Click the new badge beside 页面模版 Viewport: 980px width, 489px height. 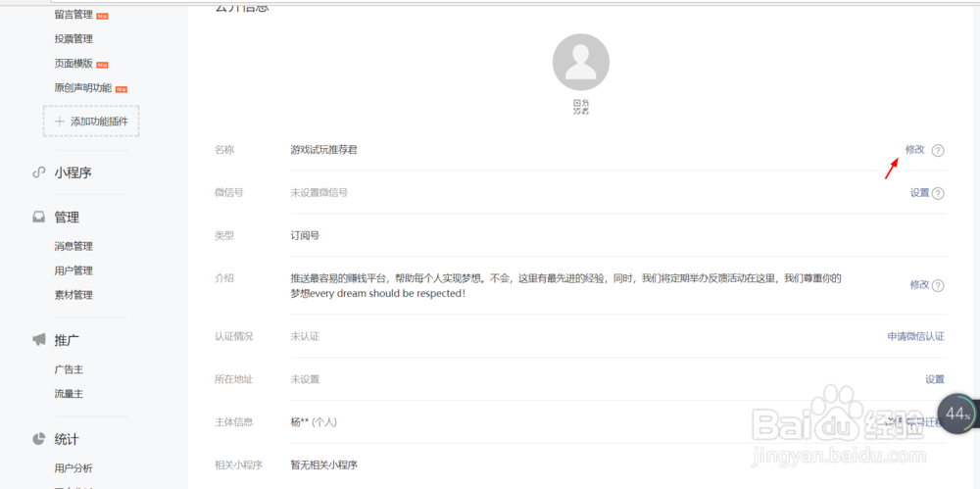pyautogui.click(x=103, y=65)
